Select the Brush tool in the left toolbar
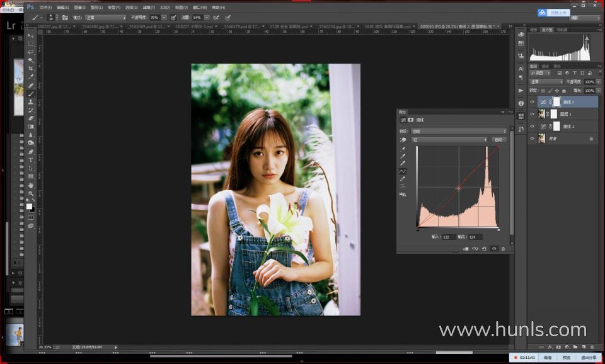The height and width of the screenshot is (364, 605). [x=31, y=94]
